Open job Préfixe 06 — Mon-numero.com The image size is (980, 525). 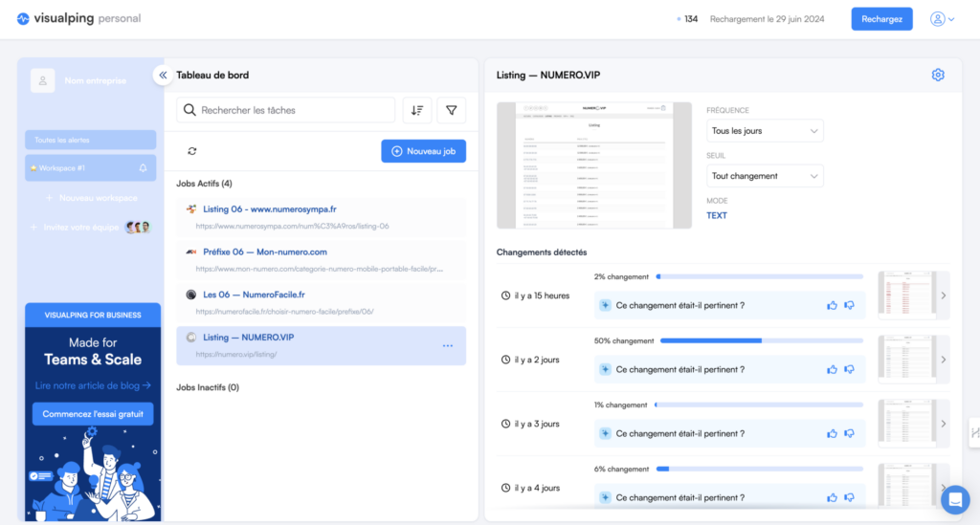pos(321,260)
